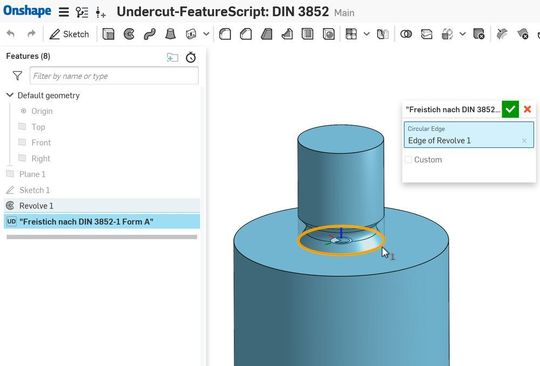This screenshot has width=540, height=366.
Task: Select the Boolean tool
Action: pyautogui.click(x=406, y=34)
